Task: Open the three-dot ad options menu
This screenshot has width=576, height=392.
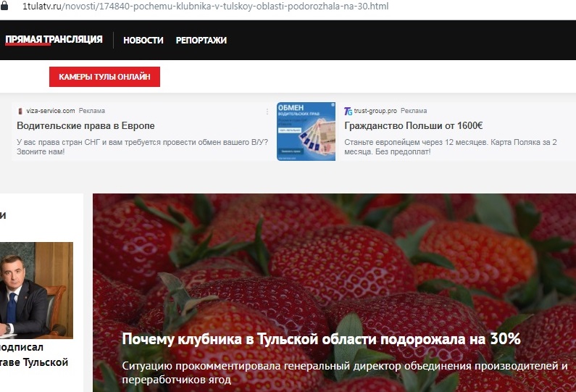Action: pos(267,112)
